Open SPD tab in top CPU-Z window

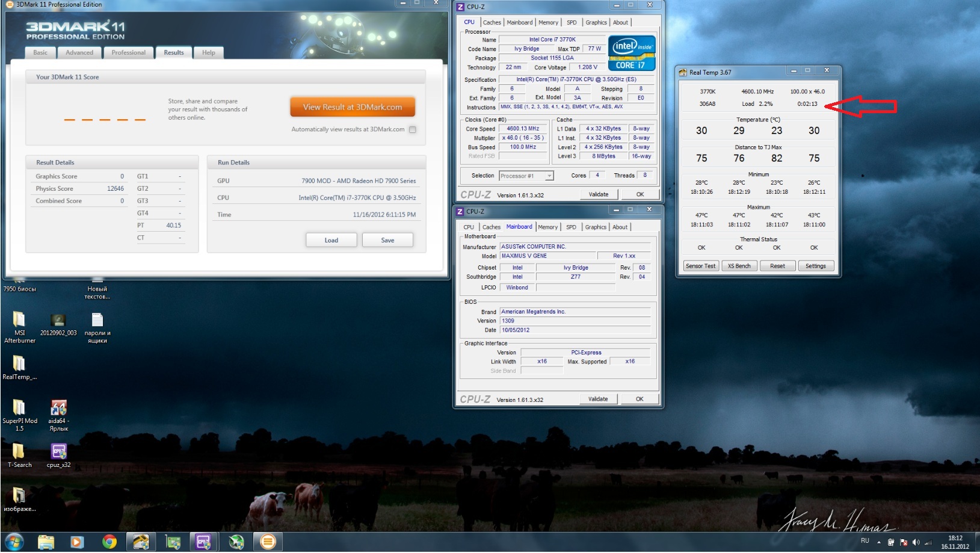coord(572,23)
